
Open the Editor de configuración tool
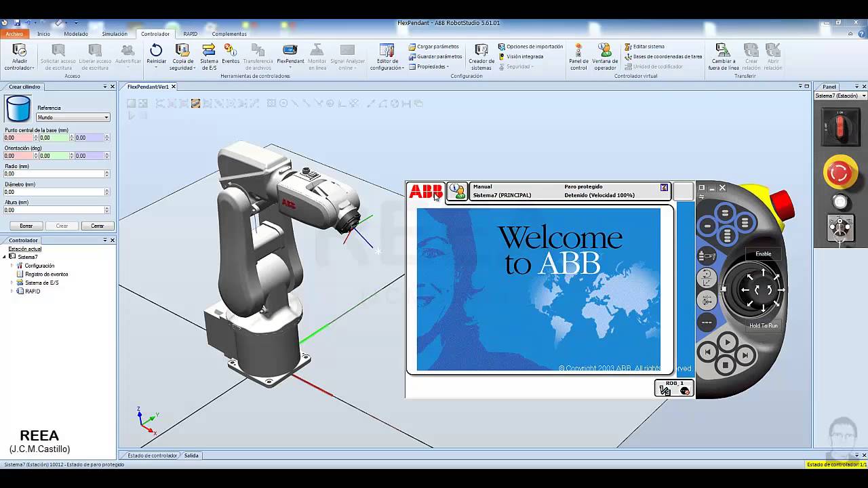coord(387,57)
